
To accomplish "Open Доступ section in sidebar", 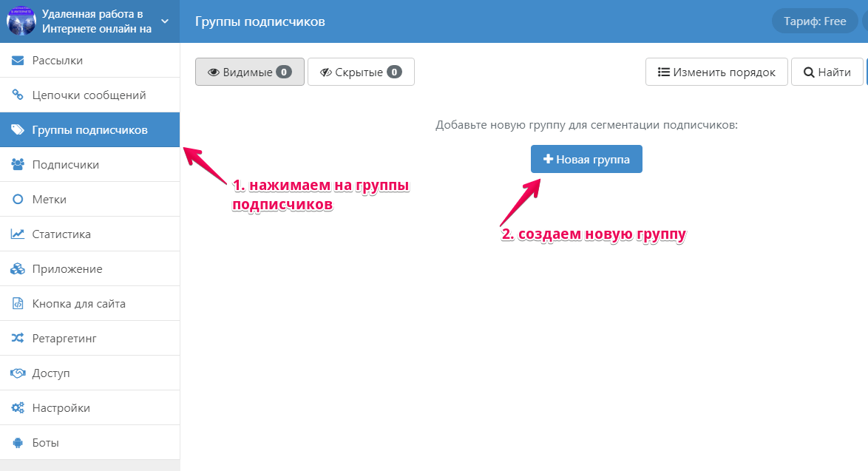I will coord(51,373).
